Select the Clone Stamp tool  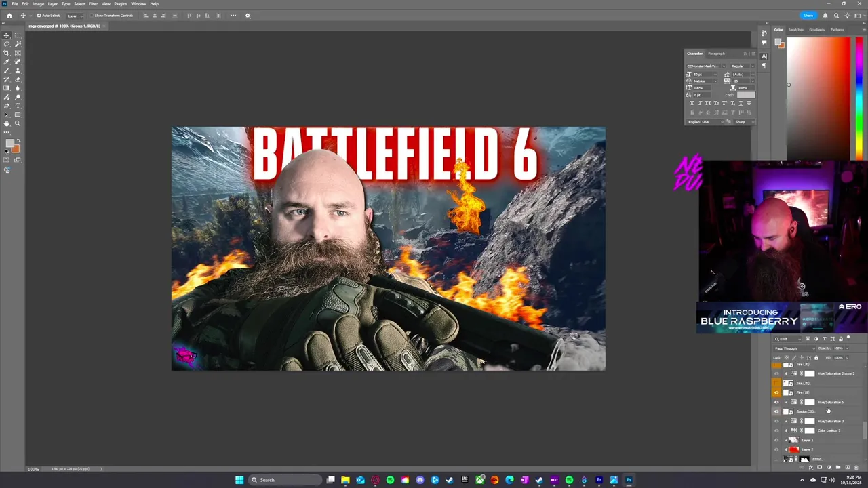(x=18, y=70)
